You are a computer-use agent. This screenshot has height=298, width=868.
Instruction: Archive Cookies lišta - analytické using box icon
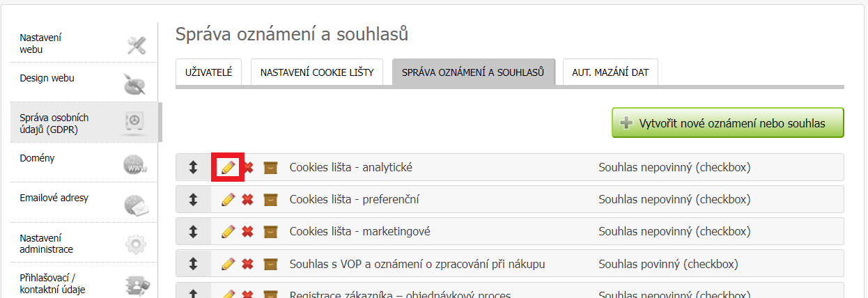[270, 167]
